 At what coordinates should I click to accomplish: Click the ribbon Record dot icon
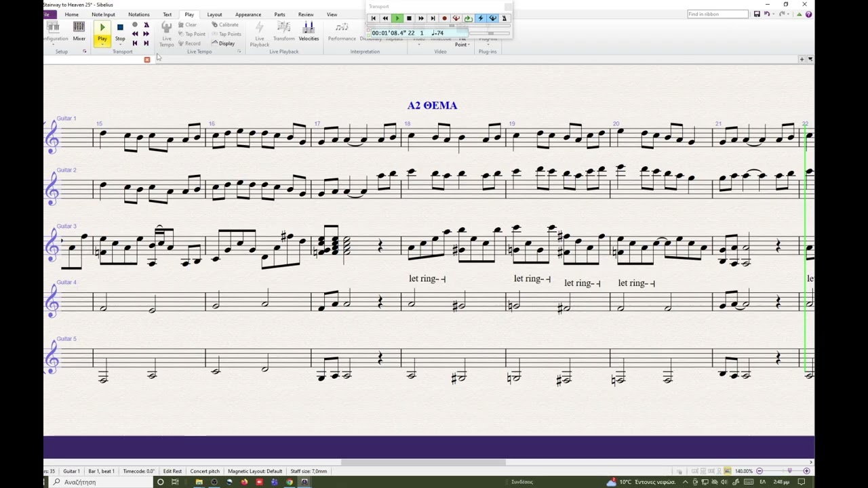coord(135,25)
